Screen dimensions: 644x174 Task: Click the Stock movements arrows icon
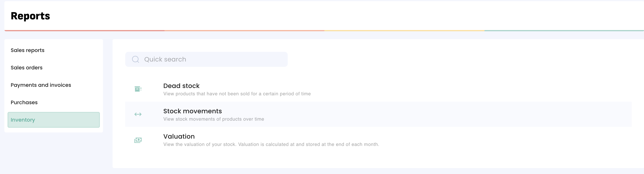click(138, 114)
